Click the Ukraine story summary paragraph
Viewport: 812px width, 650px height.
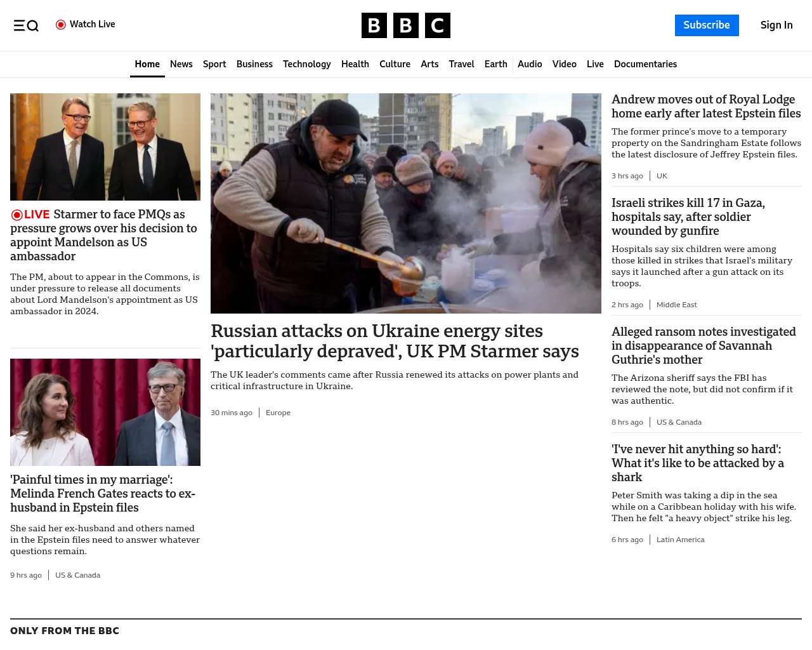[x=395, y=380]
